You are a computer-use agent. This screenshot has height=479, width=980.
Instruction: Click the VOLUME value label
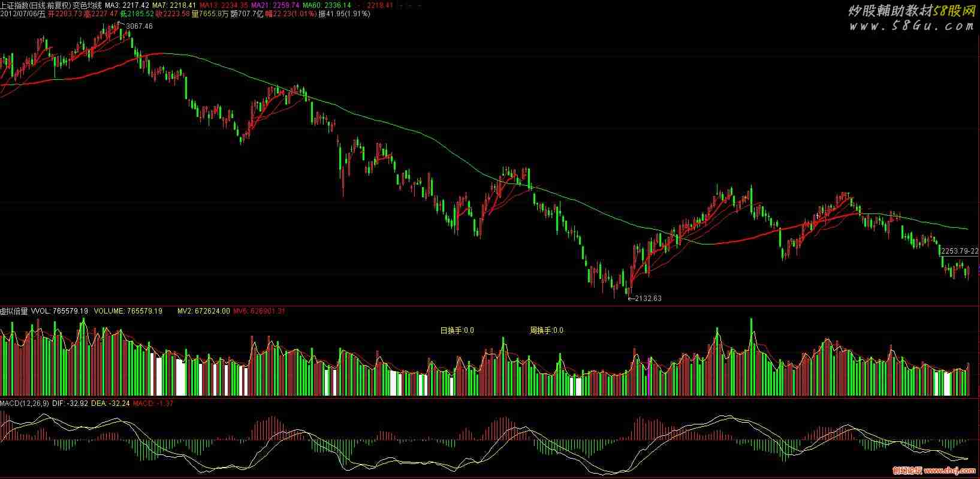(x=128, y=311)
